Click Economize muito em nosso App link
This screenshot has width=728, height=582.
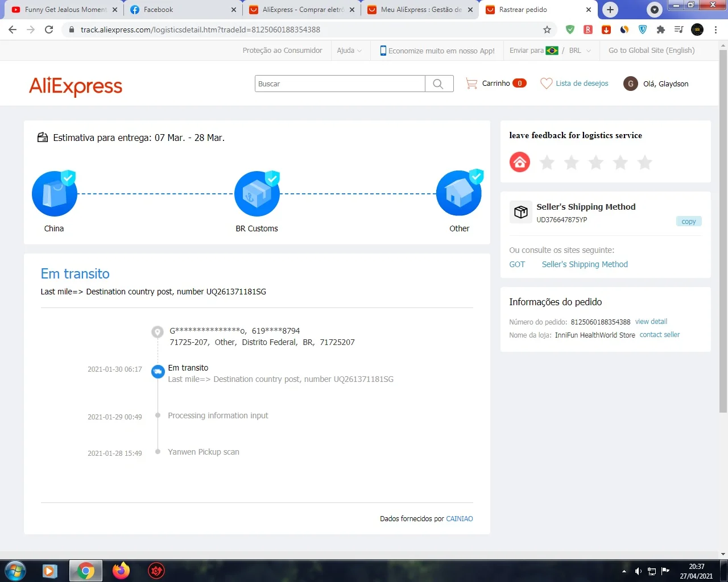(x=437, y=51)
